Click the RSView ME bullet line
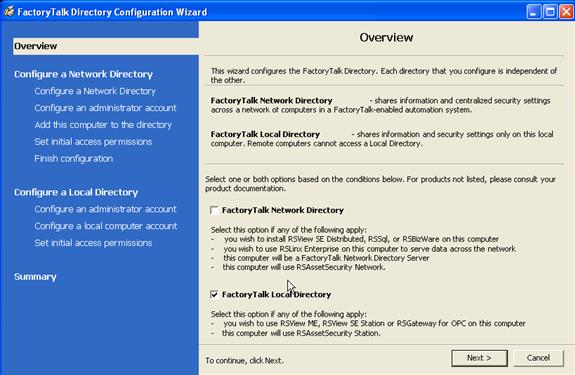575x375 pixels. tap(368, 323)
